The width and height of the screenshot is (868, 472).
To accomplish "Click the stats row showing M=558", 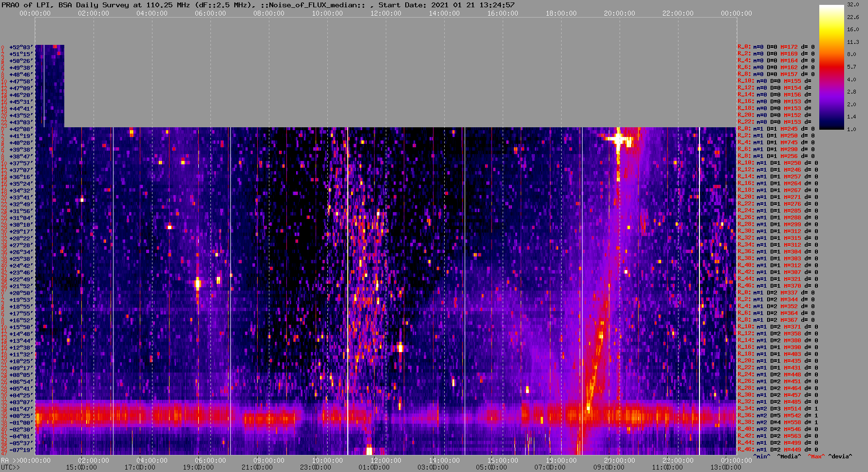I will [x=778, y=423].
